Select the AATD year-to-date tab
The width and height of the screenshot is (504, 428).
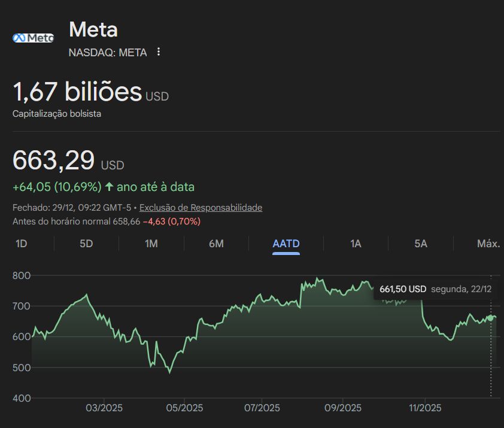pos(286,244)
